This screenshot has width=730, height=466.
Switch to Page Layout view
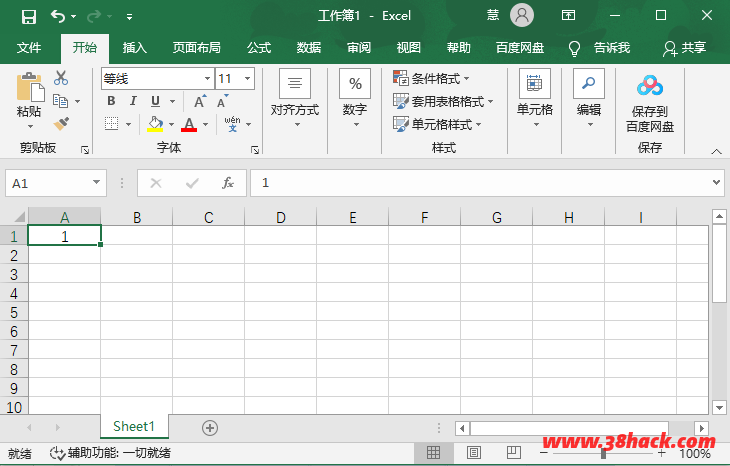pos(473,452)
